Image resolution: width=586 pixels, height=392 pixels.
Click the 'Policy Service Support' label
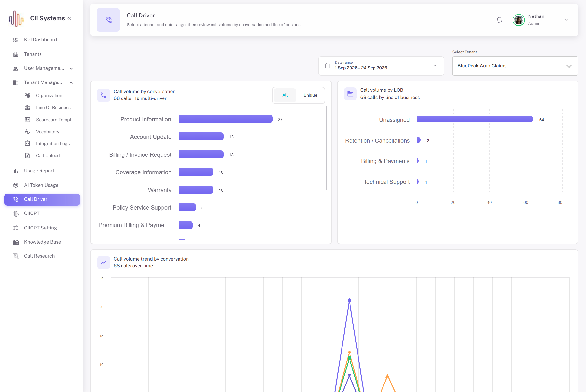(x=142, y=208)
